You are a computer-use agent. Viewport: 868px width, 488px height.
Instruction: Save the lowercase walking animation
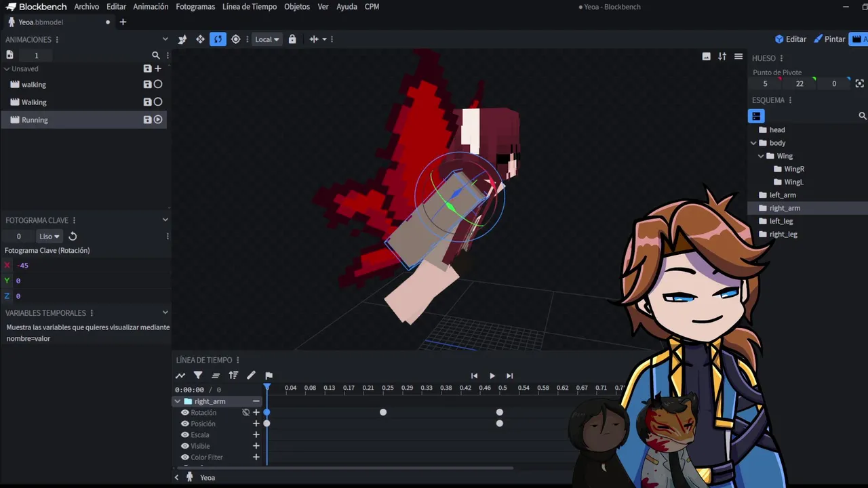pos(147,84)
